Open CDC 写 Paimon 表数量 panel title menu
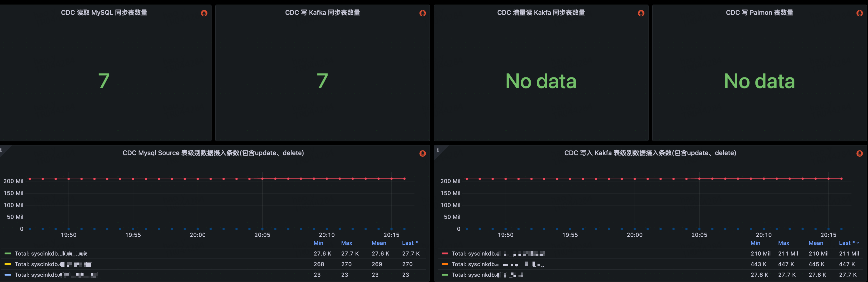 coord(759,12)
